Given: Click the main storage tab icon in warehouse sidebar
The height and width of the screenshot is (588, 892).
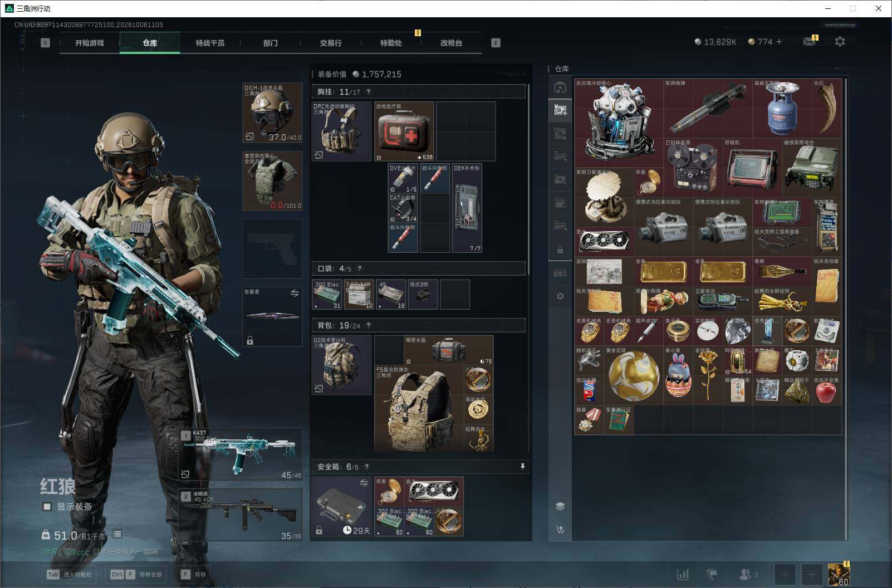Looking at the screenshot, I should pos(560,87).
